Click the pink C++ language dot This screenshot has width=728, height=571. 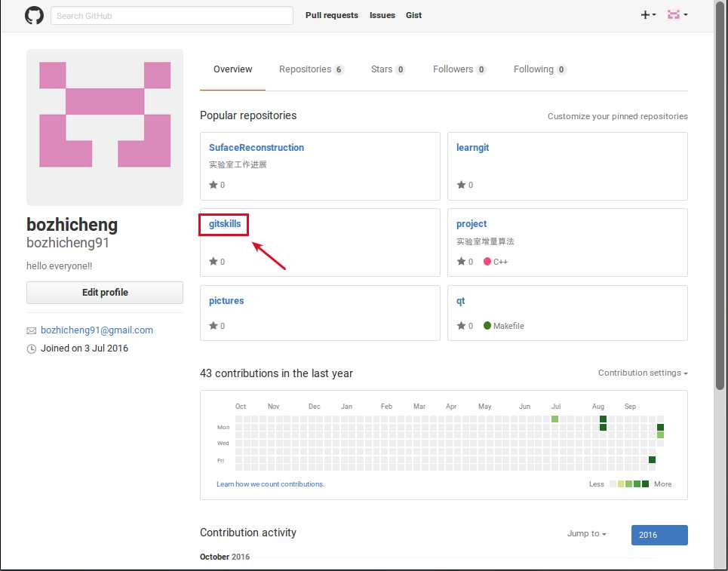pyautogui.click(x=487, y=261)
